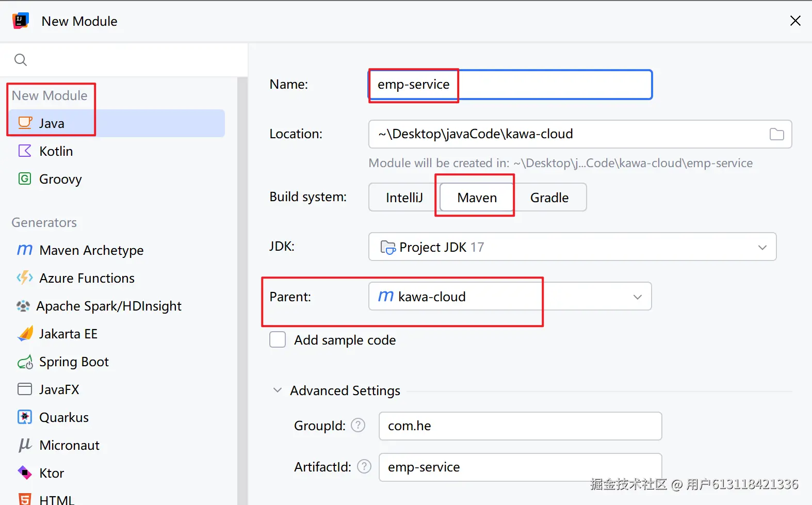The width and height of the screenshot is (812, 505).
Task: Choose the Quarkus generator icon
Action: click(x=25, y=417)
